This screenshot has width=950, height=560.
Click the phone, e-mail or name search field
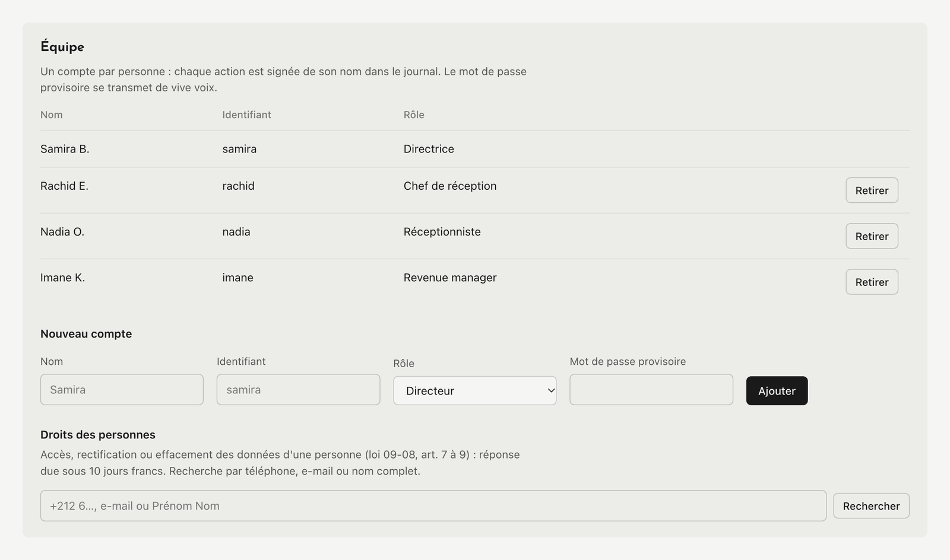(x=433, y=506)
